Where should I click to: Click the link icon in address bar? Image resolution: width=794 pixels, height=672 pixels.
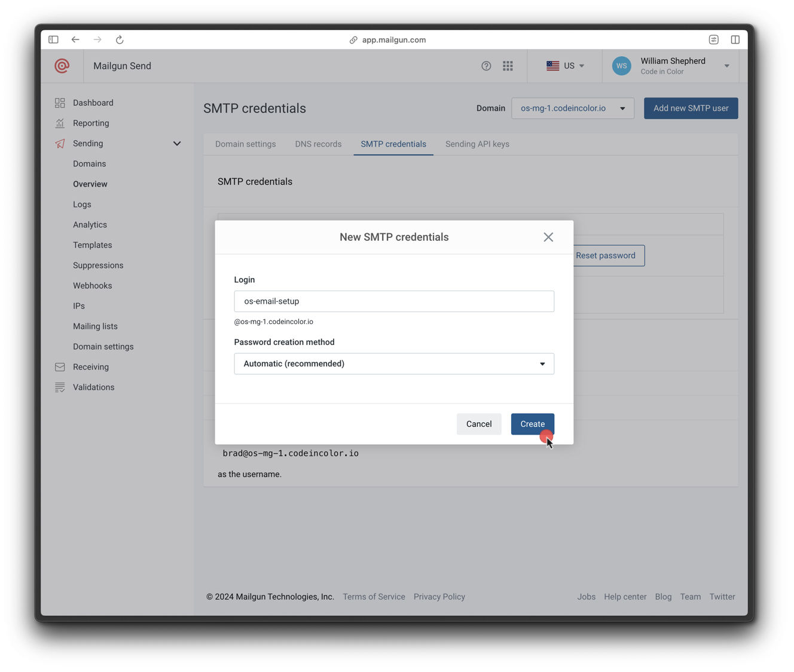(x=353, y=40)
